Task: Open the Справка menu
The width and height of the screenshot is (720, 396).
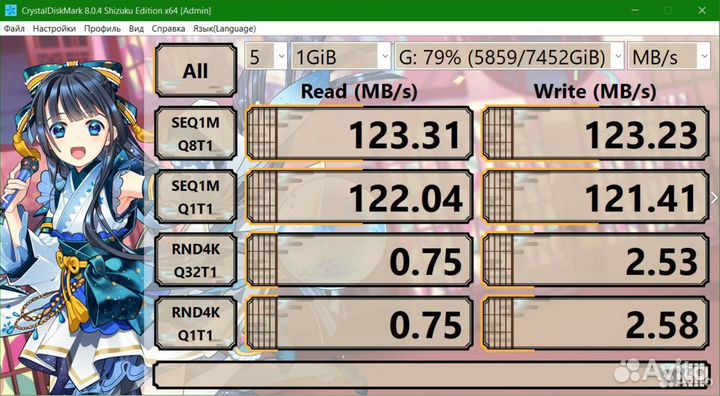Action: pyautogui.click(x=169, y=28)
